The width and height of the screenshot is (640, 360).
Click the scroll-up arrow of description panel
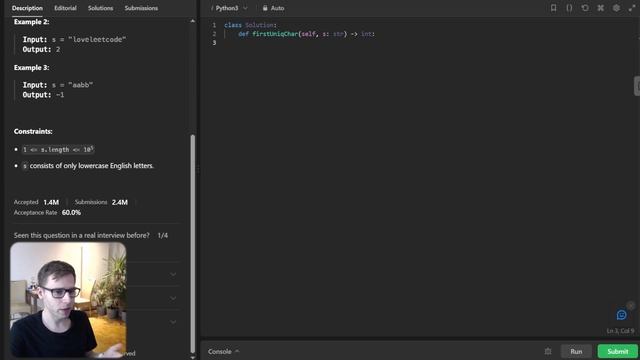click(x=193, y=21)
